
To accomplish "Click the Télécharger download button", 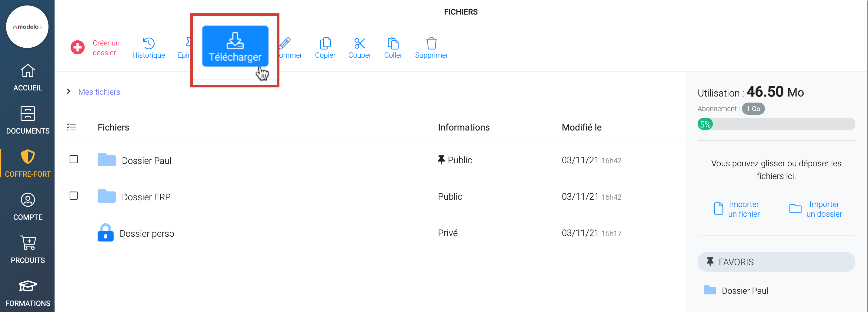I will click(x=235, y=46).
